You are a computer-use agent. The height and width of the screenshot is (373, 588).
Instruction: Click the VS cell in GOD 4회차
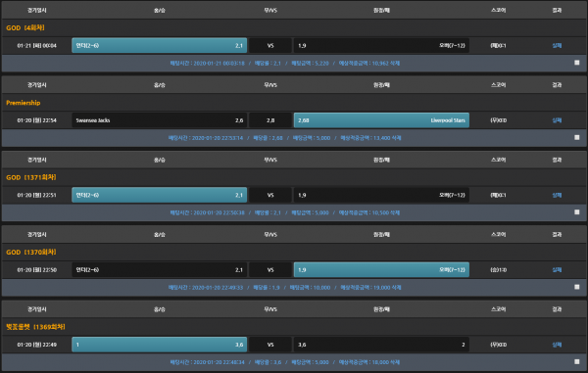(x=270, y=45)
